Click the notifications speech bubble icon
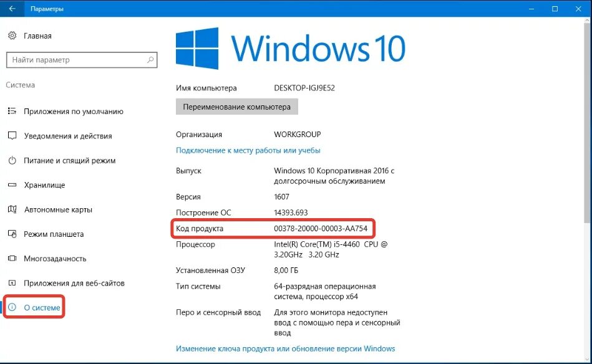This screenshot has width=592, height=364. tap(12, 136)
